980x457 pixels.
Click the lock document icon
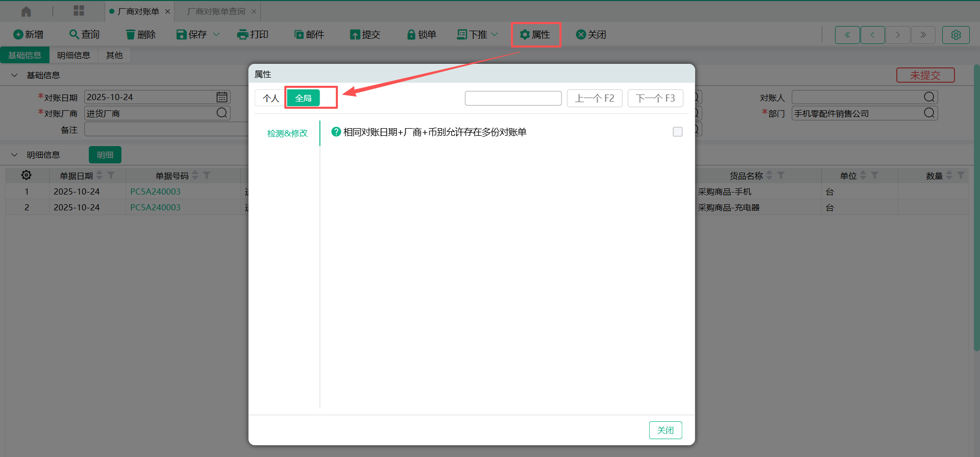(411, 35)
